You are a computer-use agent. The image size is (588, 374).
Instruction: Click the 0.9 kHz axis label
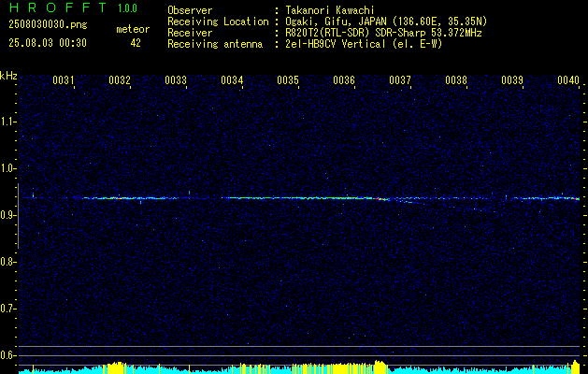[x=7, y=215]
